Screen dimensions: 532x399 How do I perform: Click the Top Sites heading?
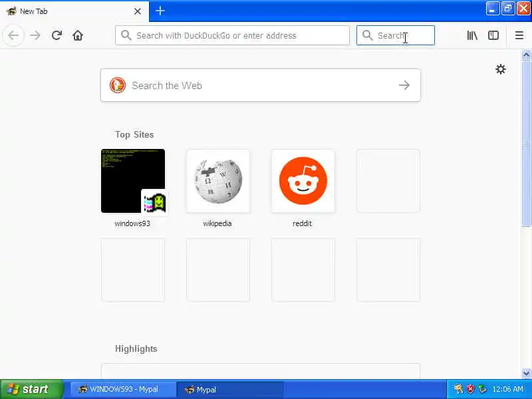pyautogui.click(x=134, y=135)
